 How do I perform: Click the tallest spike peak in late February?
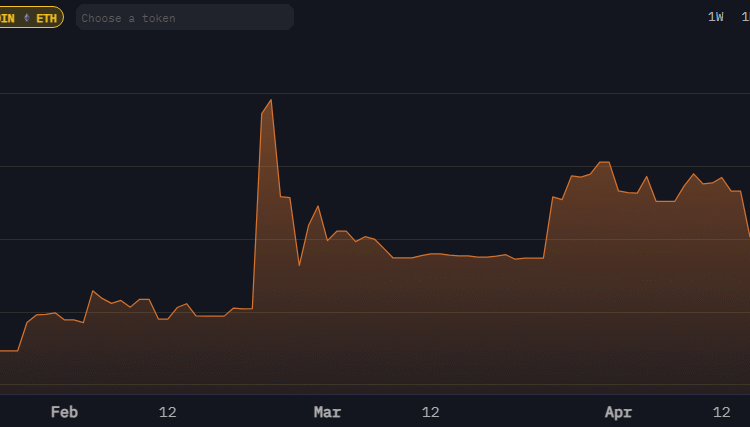point(271,100)
